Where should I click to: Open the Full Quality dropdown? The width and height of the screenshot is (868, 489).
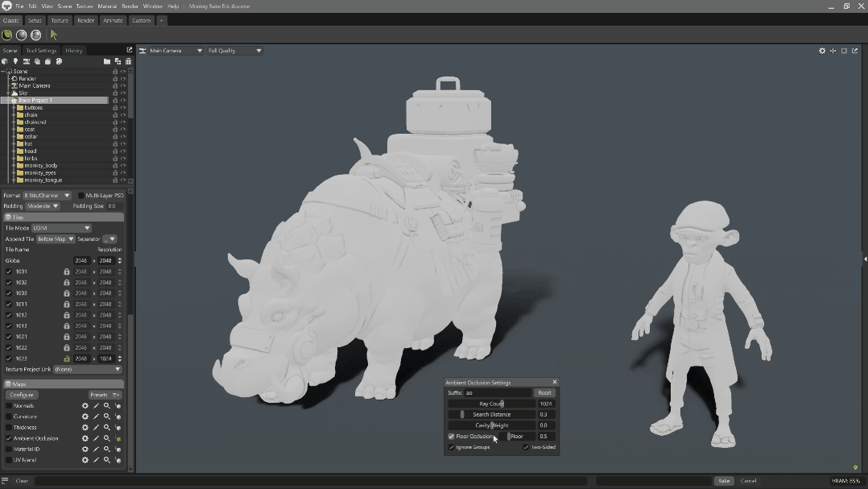234,51
